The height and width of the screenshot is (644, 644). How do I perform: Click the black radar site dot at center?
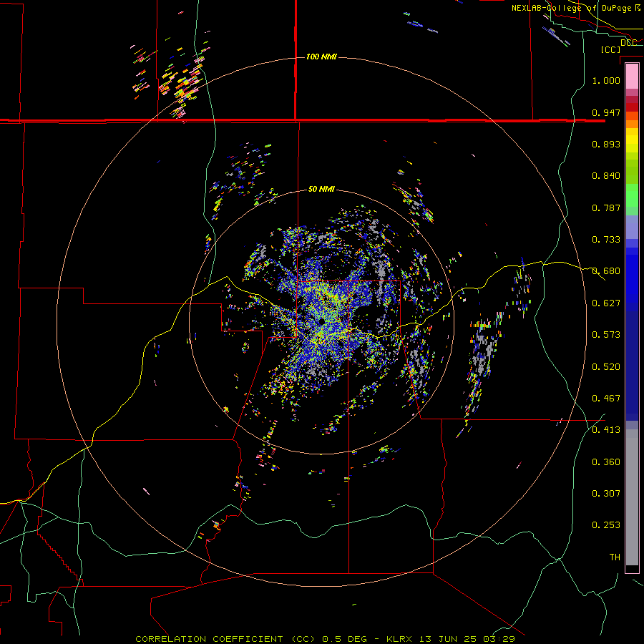pyautogui.click(x=321, y=321)
